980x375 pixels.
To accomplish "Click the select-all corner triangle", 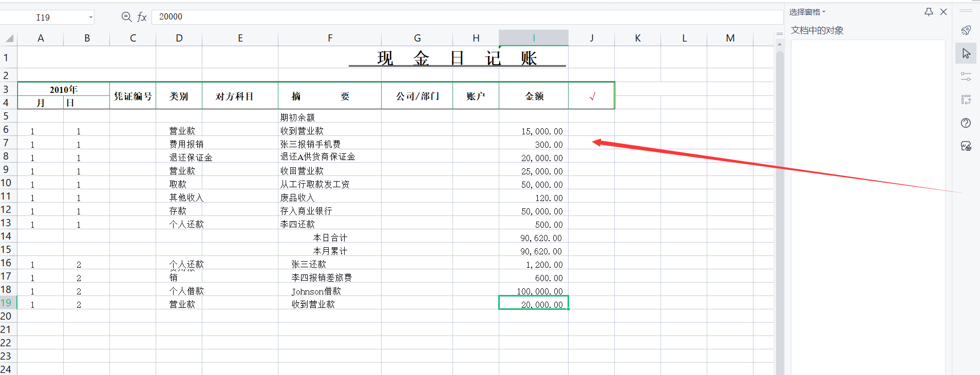I will [x=9, y=38].
